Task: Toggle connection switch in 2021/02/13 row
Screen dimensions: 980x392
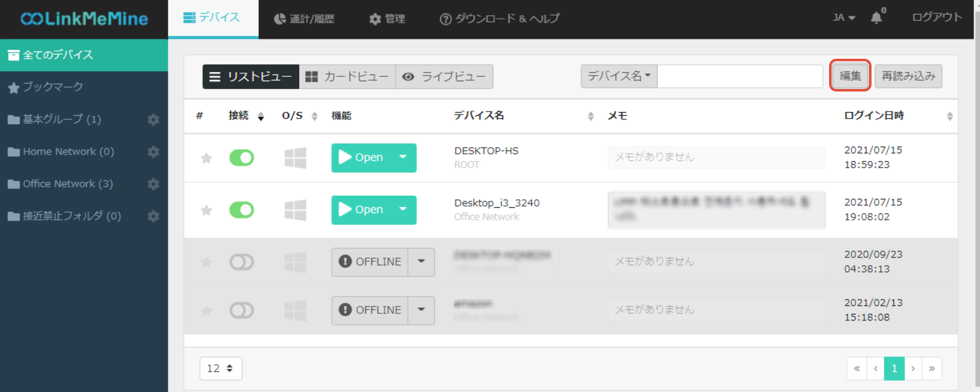Action: pos(241,311)
